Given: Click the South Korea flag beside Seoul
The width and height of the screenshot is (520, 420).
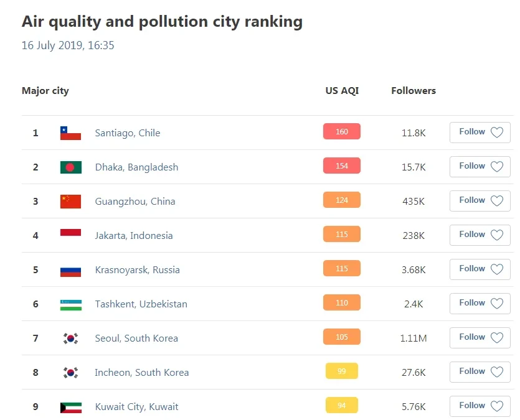Looking at the screenshot, I should point(70,338).
